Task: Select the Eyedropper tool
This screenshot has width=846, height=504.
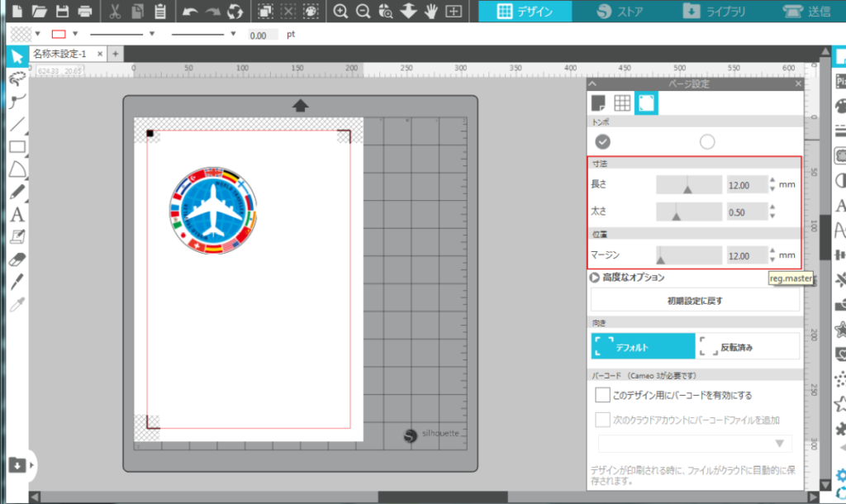Action: pos(17,304)
